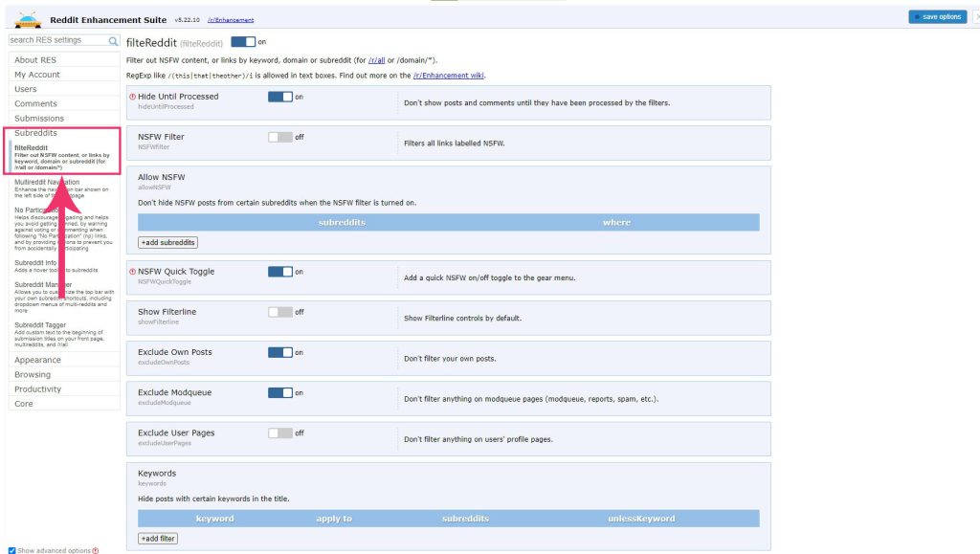Enable the NSFW Filter toggle
980x554 pixels.
[279, 137]
